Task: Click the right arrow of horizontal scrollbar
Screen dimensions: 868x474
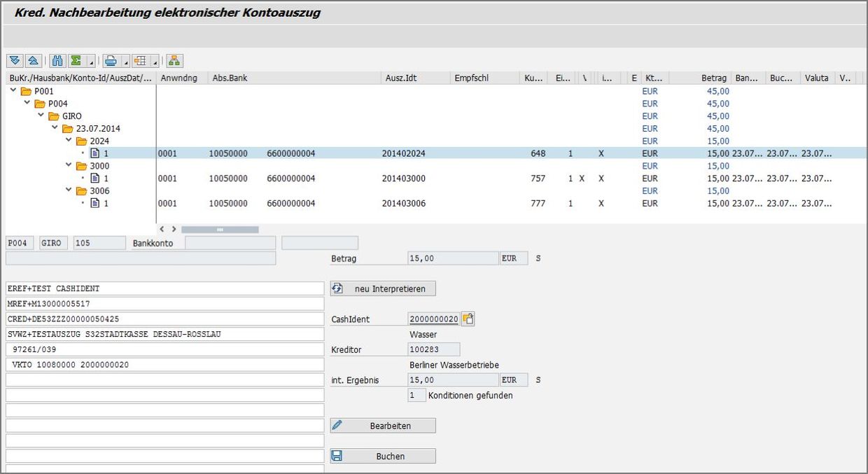Action: pyautogui.click(x=174, y=228)
